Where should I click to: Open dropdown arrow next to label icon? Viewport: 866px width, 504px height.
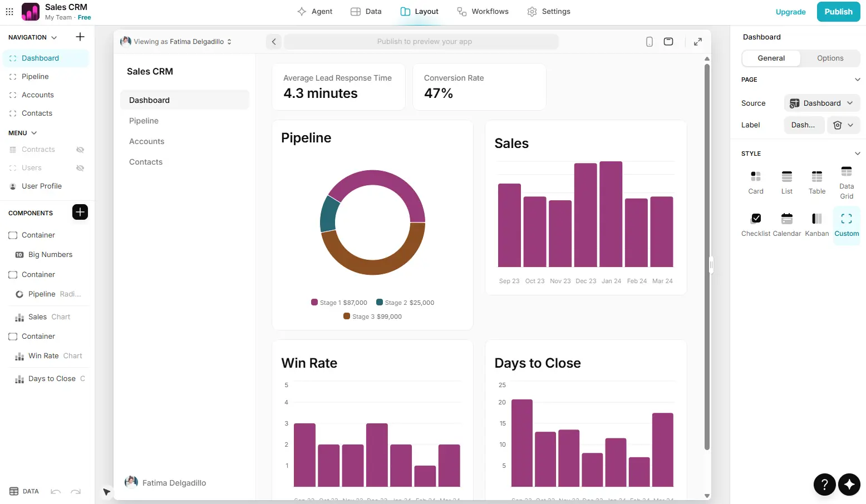(850, 125)
